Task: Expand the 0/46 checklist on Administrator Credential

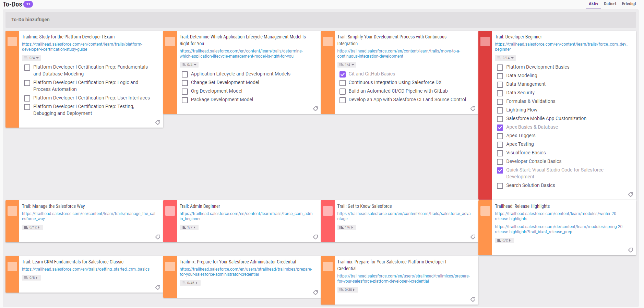Action: click(190, 283)
